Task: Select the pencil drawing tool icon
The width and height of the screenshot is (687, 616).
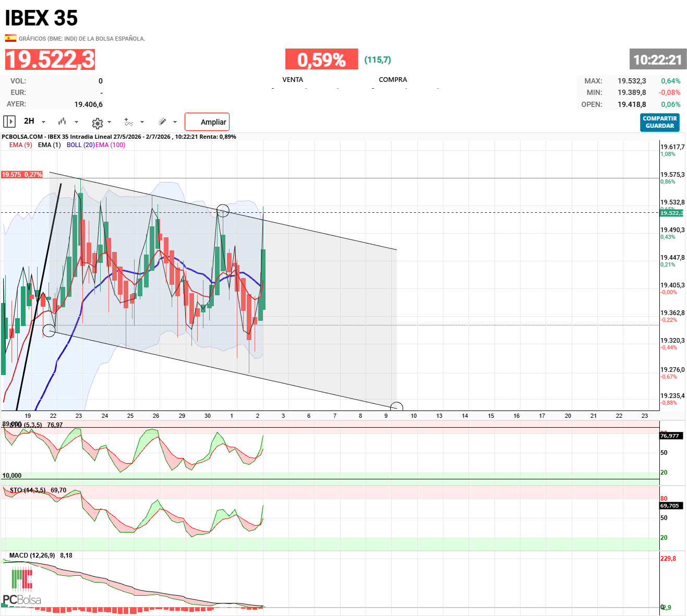Action: click(x=162, y=122)
